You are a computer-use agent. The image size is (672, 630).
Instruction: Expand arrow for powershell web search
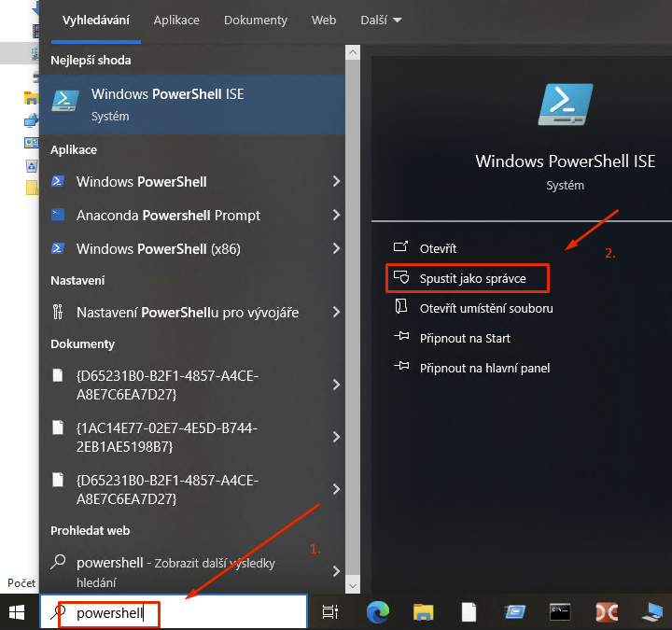(336, 571)
